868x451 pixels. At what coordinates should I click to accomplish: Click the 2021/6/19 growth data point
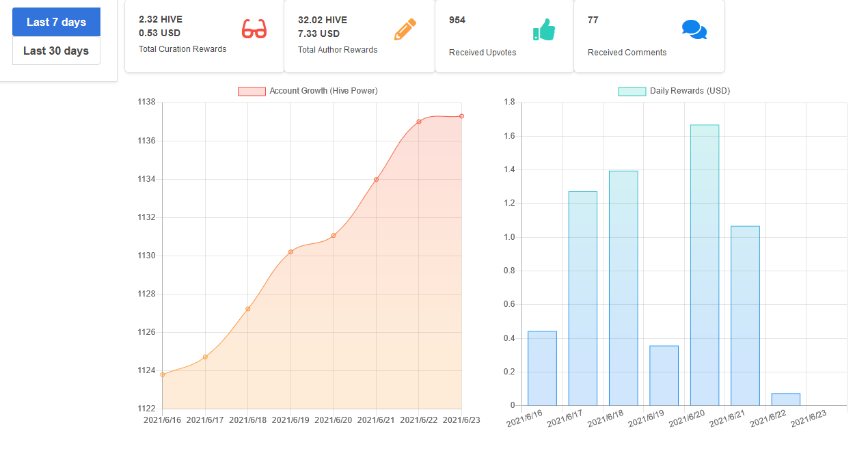[x=290, y=252]
